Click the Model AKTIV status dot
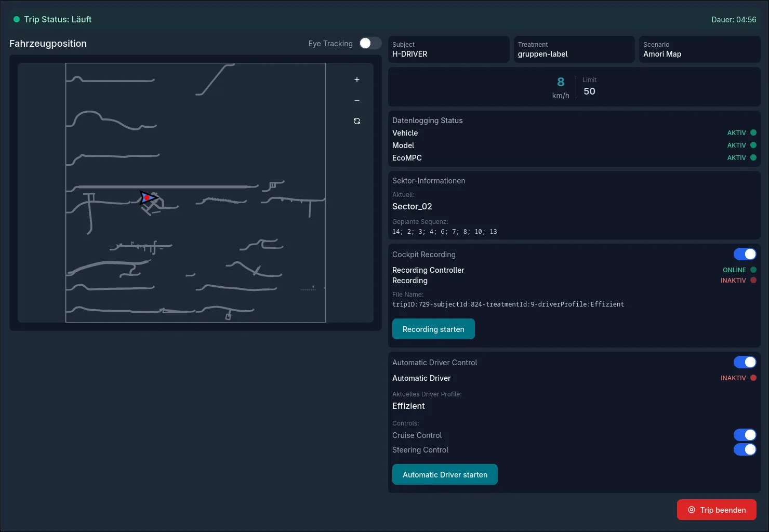 753,145
